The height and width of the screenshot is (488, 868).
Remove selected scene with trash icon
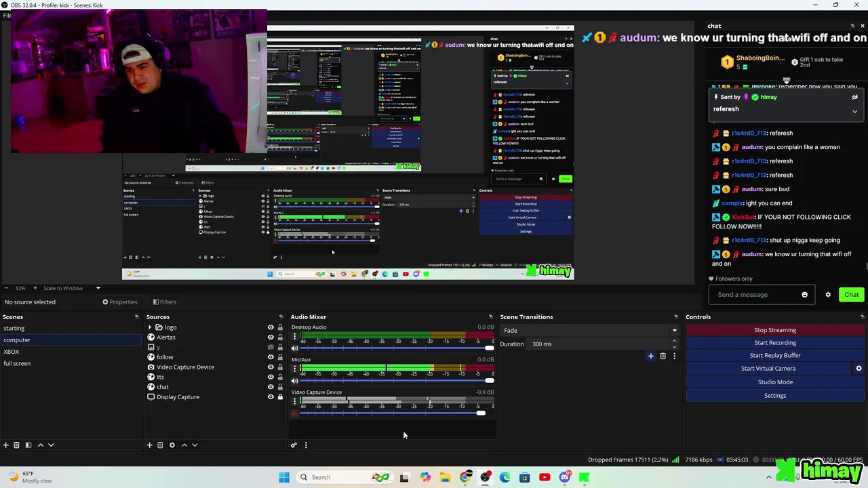tap(16, 445)
